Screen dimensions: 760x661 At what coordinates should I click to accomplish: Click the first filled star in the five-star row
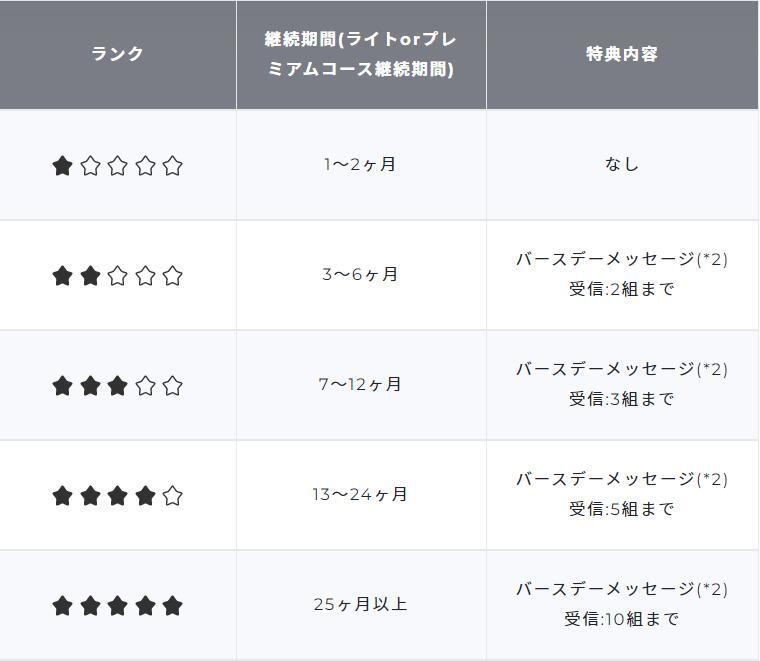[x=62, y=606]
